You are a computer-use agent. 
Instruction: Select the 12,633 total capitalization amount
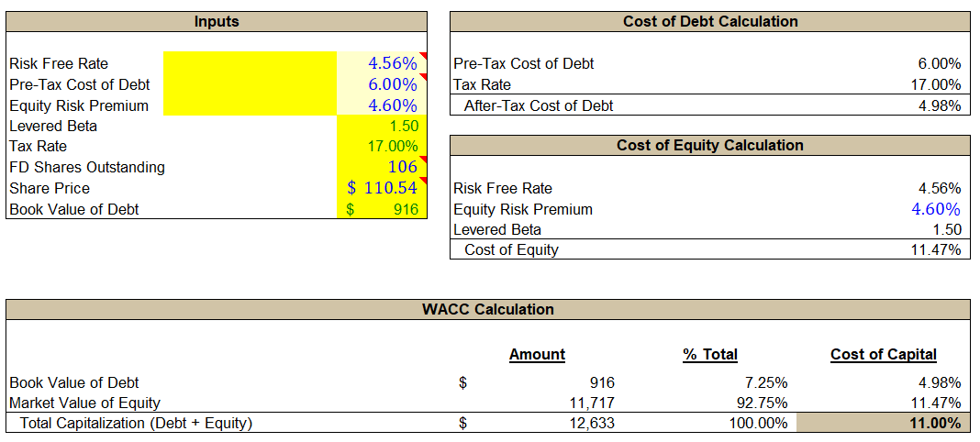[x=592, y=424]
